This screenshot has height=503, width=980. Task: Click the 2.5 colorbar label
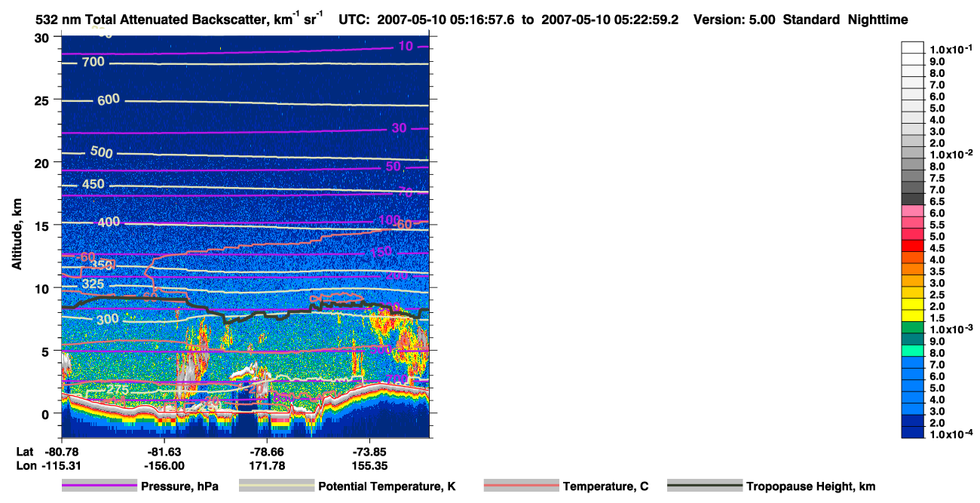937,295
